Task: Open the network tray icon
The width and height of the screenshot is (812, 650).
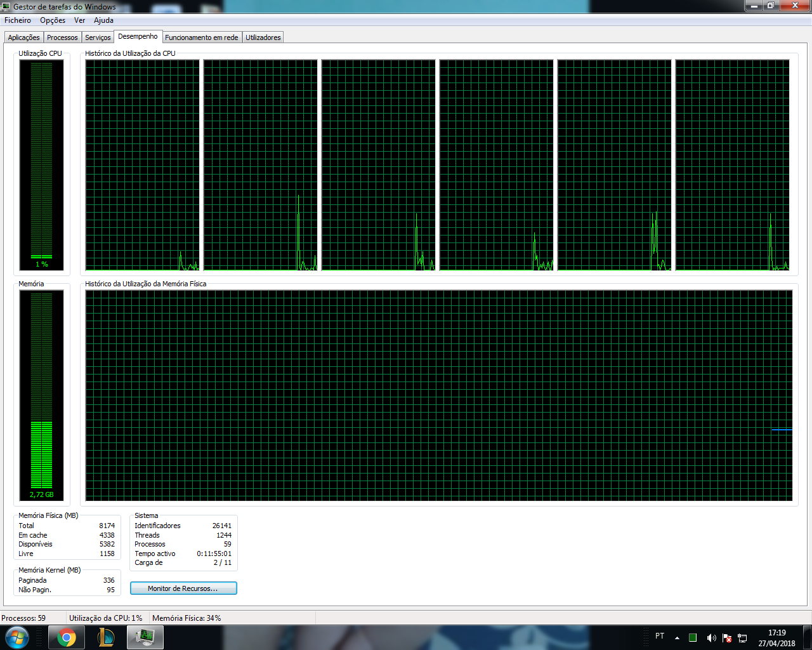Action: tap(743, 637)
